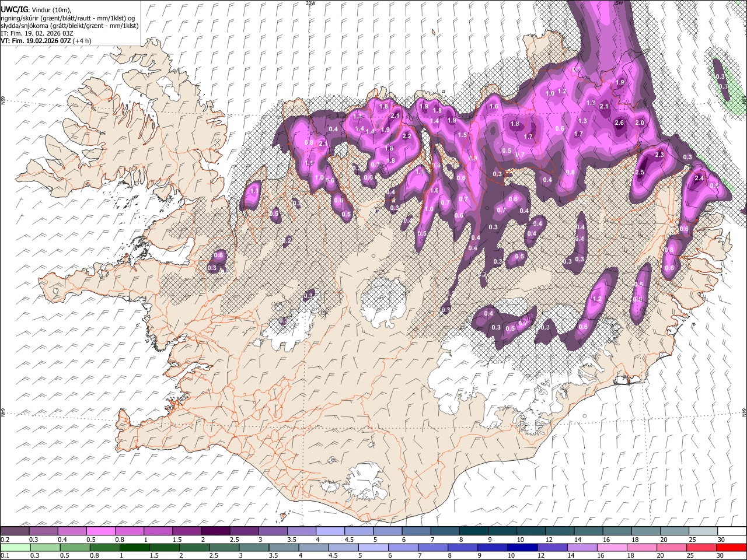Select the dark purple top-row swatch labeled 2

[216, 531]
